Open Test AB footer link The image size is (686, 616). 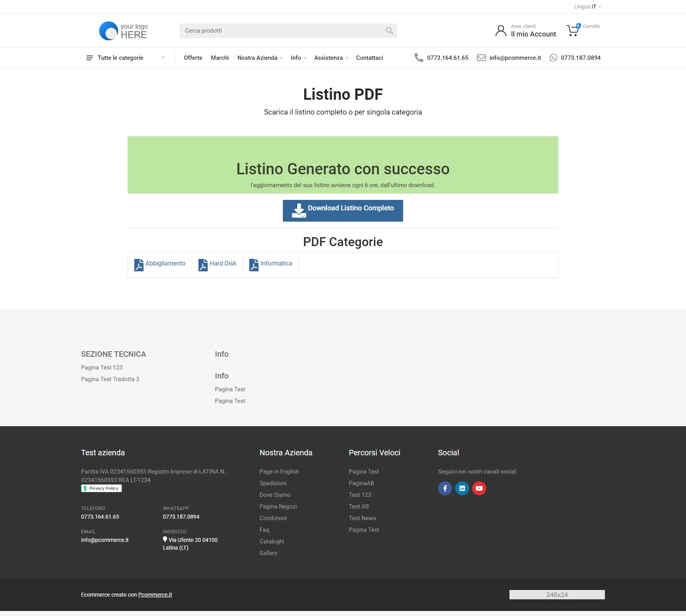(x=359, y=507)
